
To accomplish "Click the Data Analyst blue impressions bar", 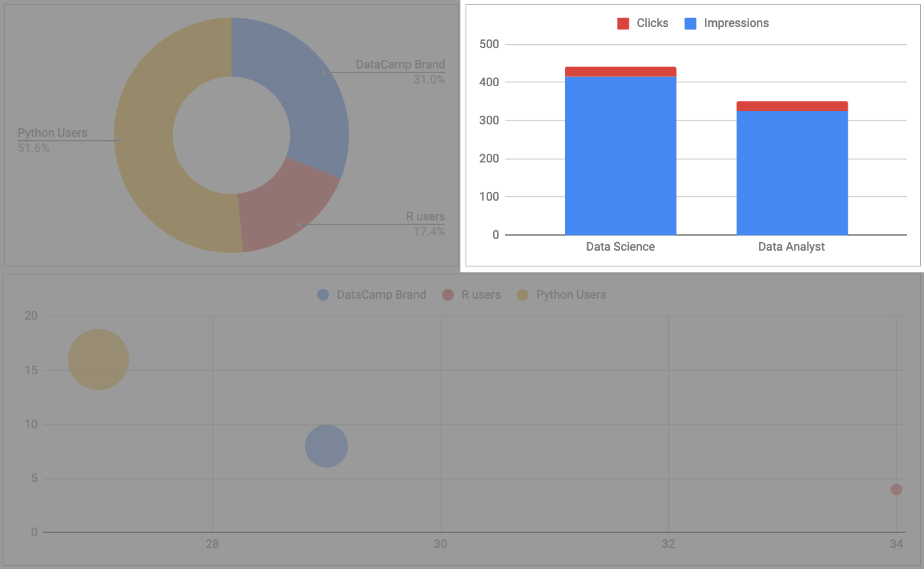I will pyautogui.click(x=792, y=173).
